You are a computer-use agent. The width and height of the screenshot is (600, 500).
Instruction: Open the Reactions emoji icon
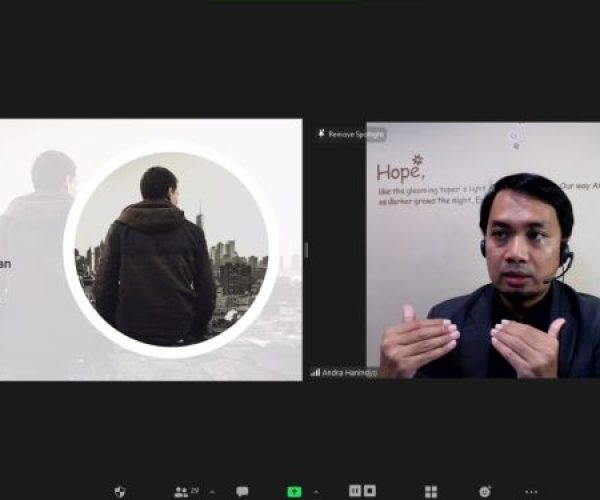click(x=485, y=491)
